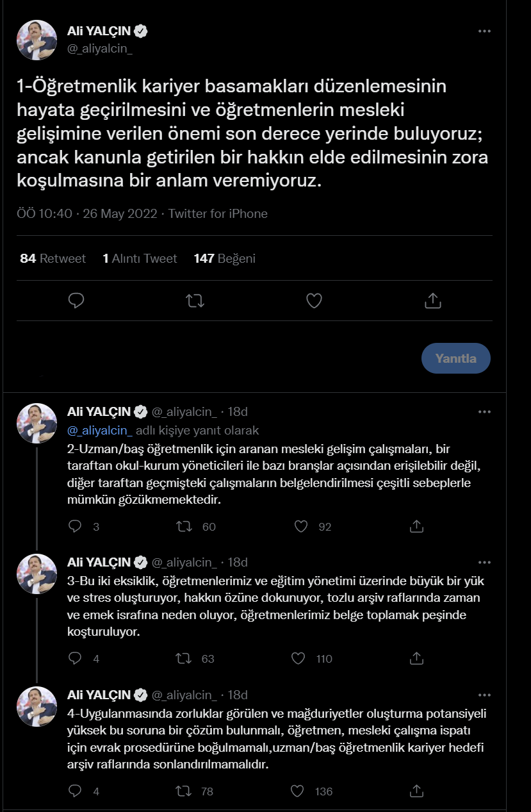Retweet the reply with 78 retweets
Image resolution: width=531 pixels, height=812 pixels.
coord(184,791)
